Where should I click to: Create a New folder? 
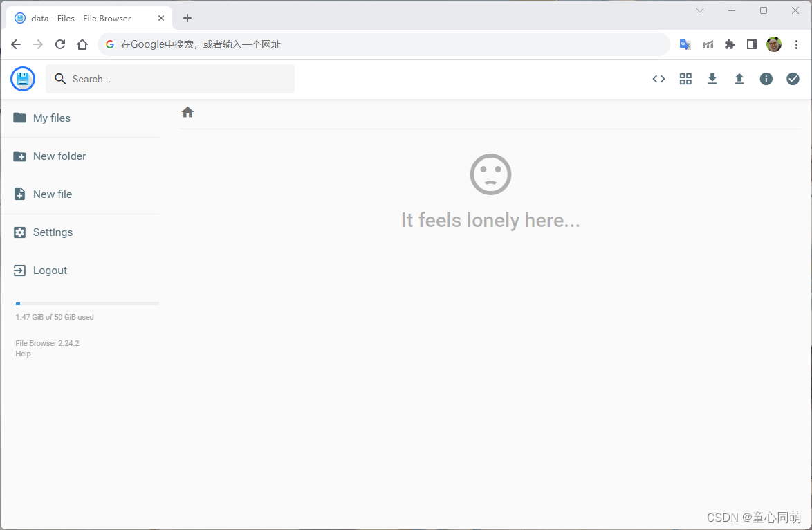coord(58,156)
